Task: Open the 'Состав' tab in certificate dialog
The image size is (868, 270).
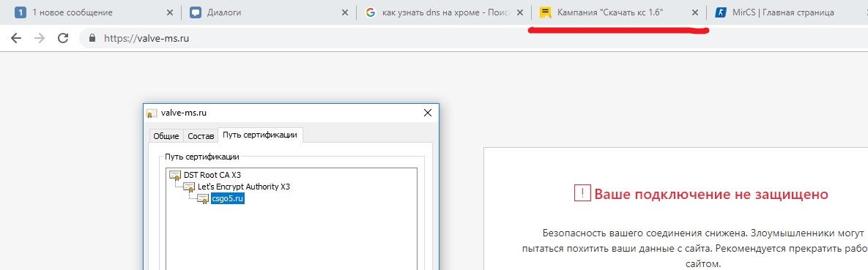Action: pyautogui.click(x=201, y=135)
